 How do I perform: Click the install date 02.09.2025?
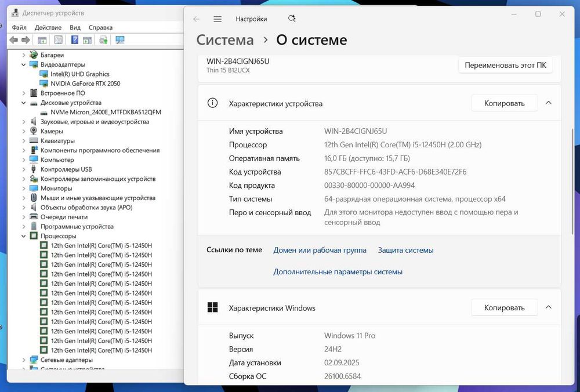342,362
